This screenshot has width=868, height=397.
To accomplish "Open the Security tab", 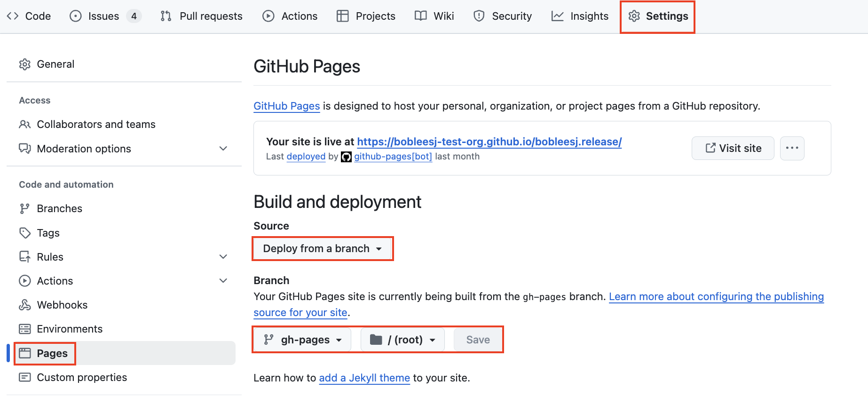I will point(503,16).
